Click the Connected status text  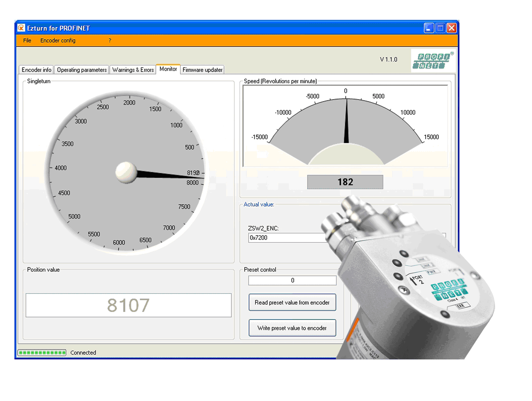83,353
